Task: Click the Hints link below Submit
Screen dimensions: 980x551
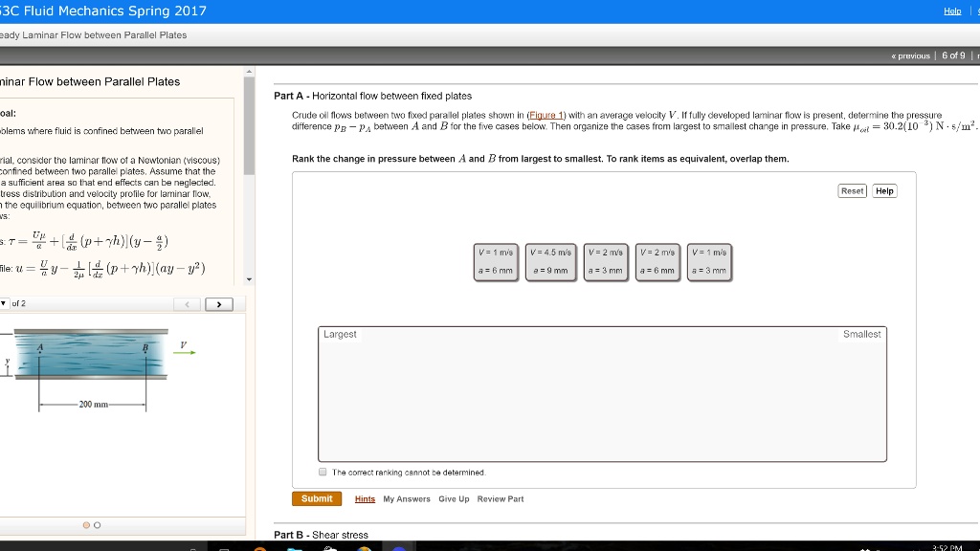Action: coord(363,498)
